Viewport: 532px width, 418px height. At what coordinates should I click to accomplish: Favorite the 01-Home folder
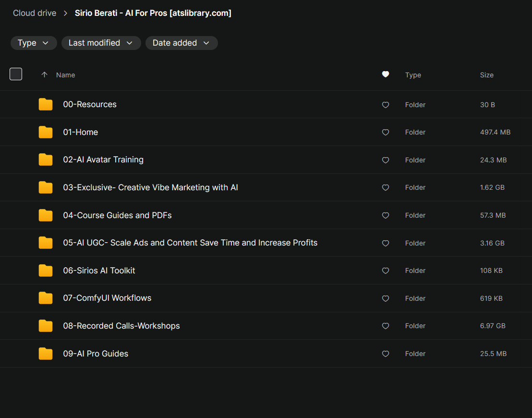click(x=385, y=132)
